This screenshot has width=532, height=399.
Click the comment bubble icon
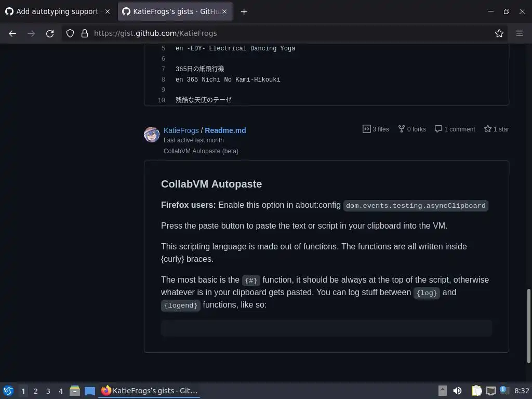point(438,129)
